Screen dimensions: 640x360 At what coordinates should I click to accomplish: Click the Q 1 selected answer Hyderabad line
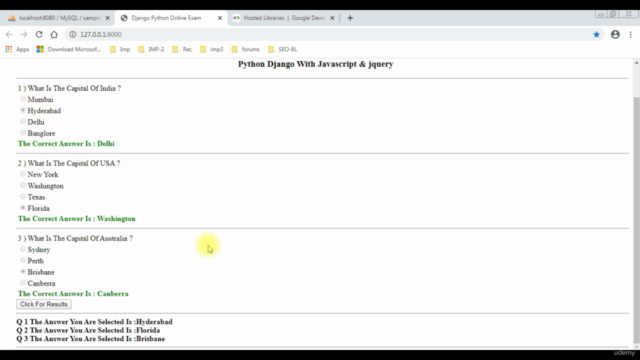pyautogui.click(x=94, y=322)
